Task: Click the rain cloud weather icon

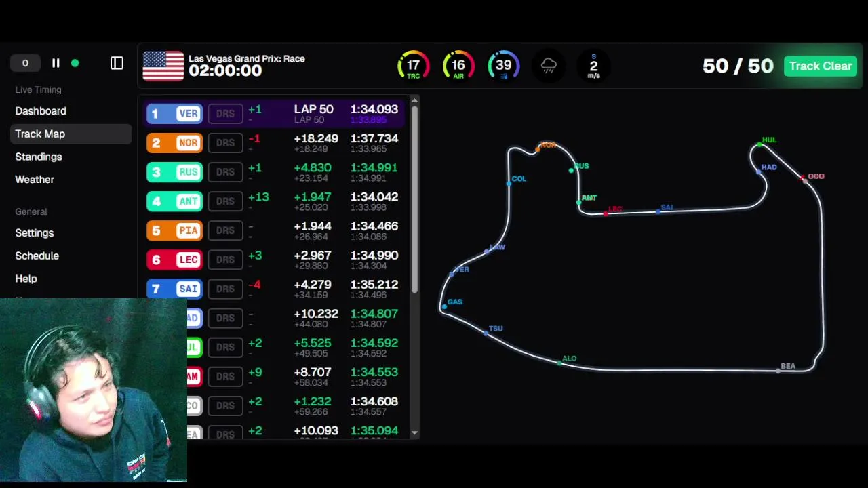Action: [549, 66]
